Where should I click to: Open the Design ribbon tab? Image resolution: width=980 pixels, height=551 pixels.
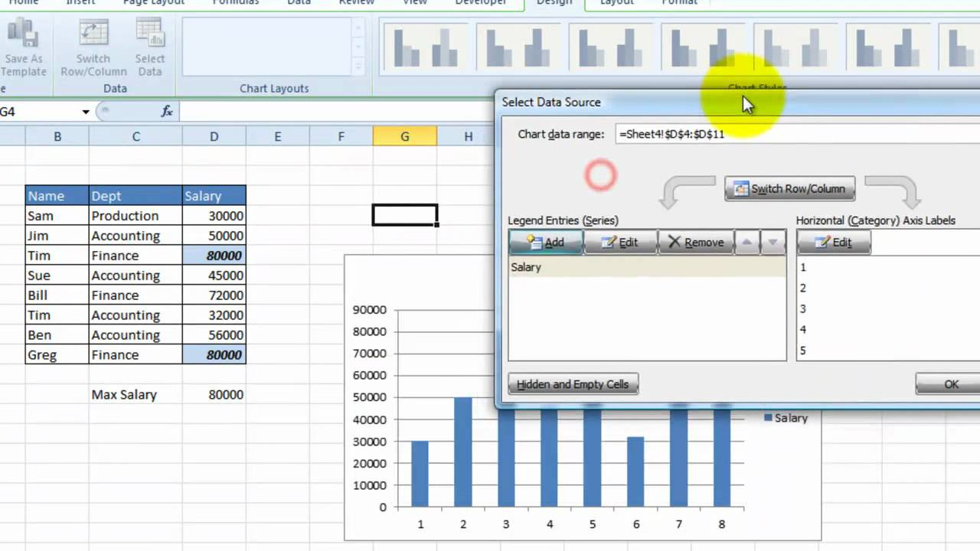pyautogui.click(x=554, y=3)
